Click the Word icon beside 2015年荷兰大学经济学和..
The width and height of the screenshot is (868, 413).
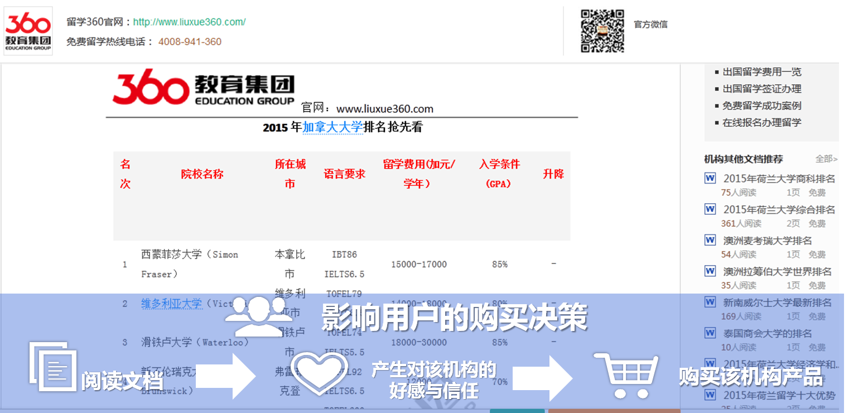tap(710, 364)
